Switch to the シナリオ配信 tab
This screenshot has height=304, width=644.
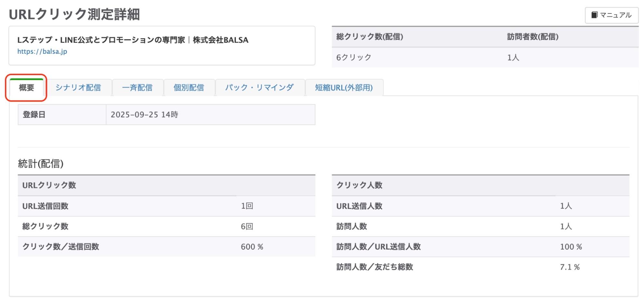(x=78, y=87)
